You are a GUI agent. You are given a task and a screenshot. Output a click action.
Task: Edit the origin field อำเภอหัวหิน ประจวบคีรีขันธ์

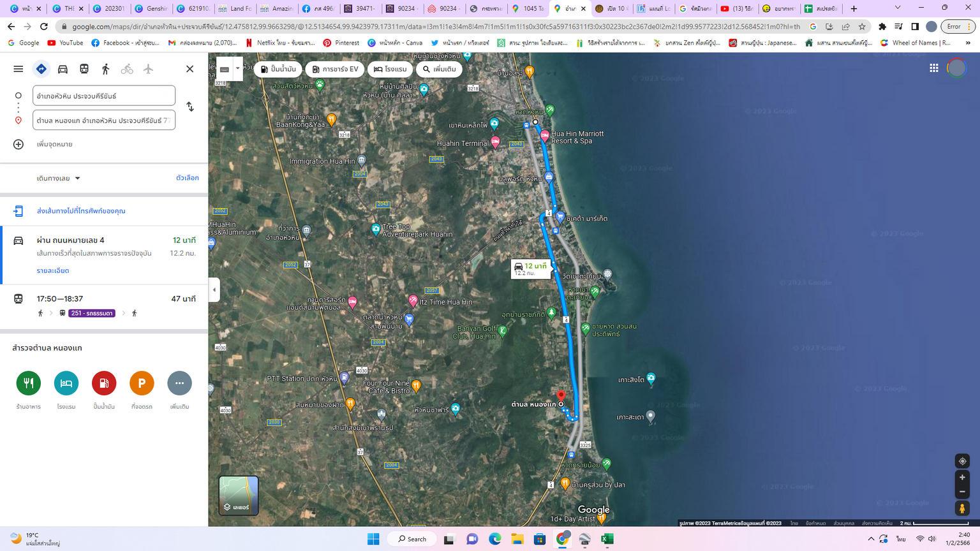coord(104,96)
